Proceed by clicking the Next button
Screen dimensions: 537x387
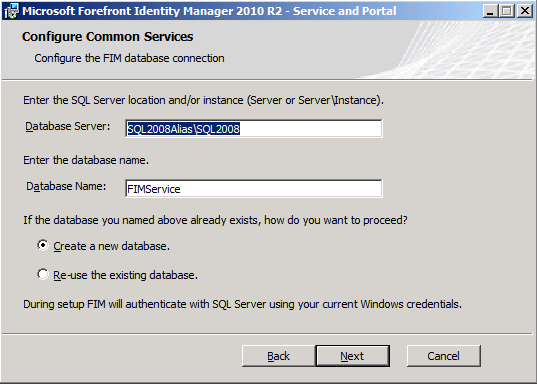353,356
